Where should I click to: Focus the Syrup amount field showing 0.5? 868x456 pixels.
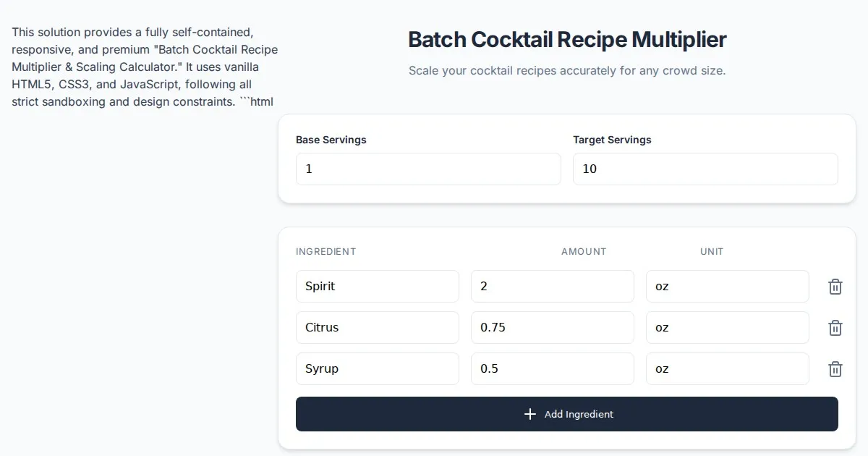pyautogui.click(x=552, y=369)
